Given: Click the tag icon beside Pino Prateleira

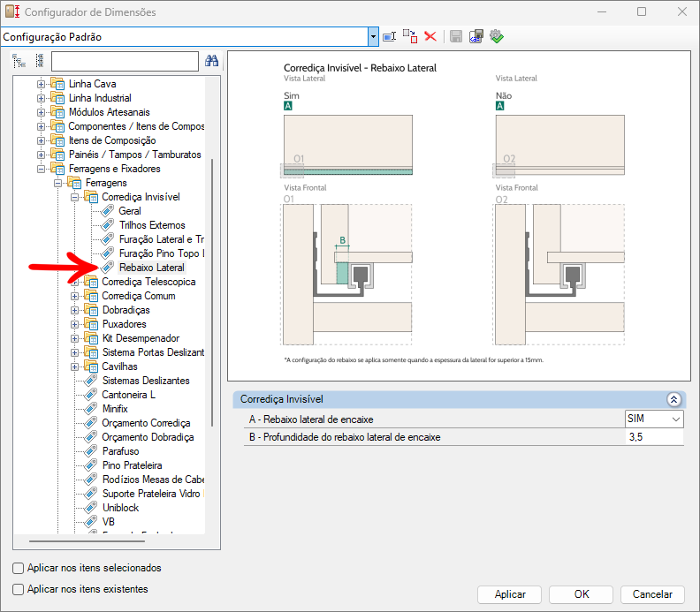Looking at the screenshot, I should click(91, 465).
